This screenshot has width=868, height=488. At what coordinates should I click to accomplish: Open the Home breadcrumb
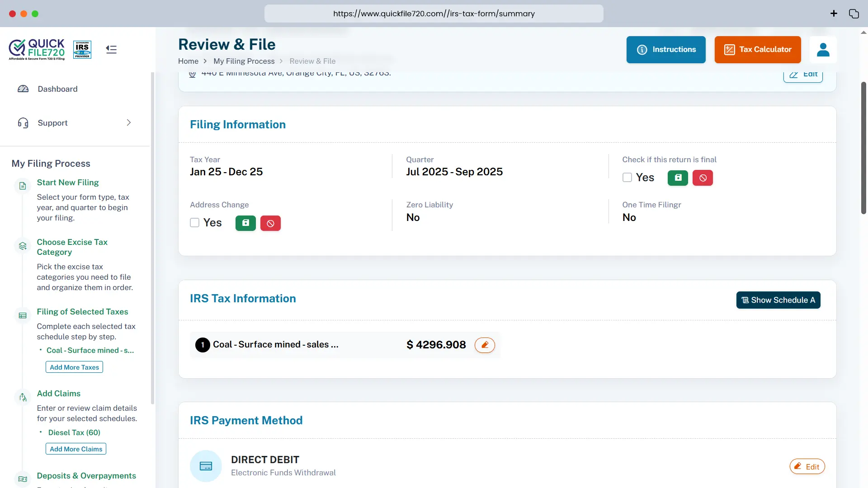click(x=189, y=61)
